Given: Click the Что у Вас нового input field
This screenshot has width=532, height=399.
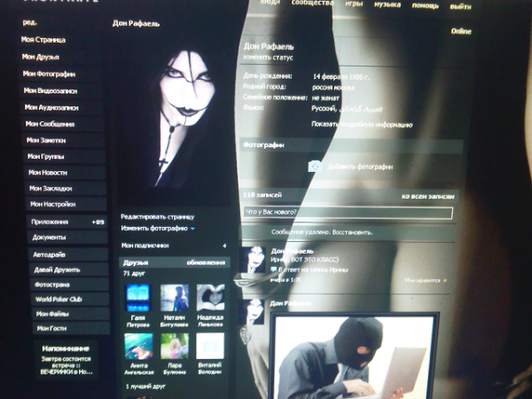Looking at the screenshot, I should (347, 213).
